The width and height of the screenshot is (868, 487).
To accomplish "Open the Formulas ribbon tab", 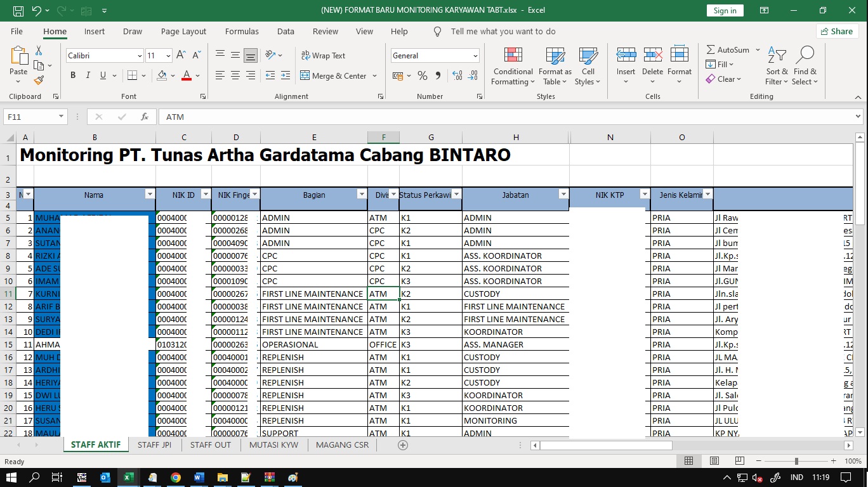I will (x=242, y=32).
